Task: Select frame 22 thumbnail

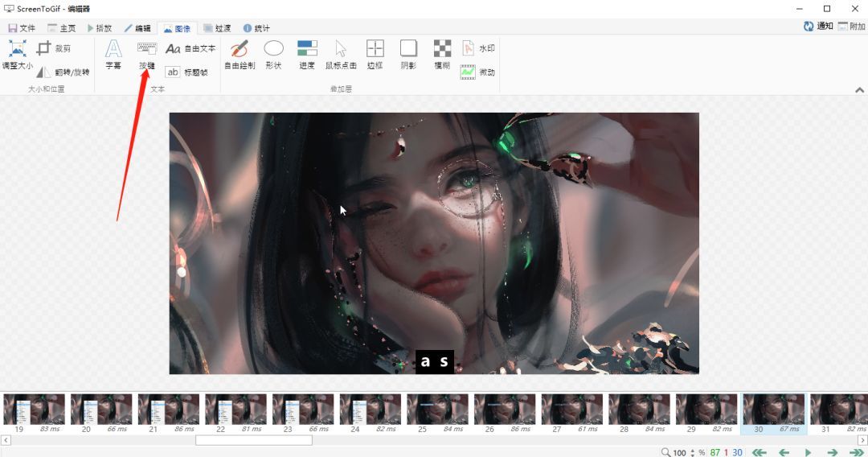Action: point(235,414)
